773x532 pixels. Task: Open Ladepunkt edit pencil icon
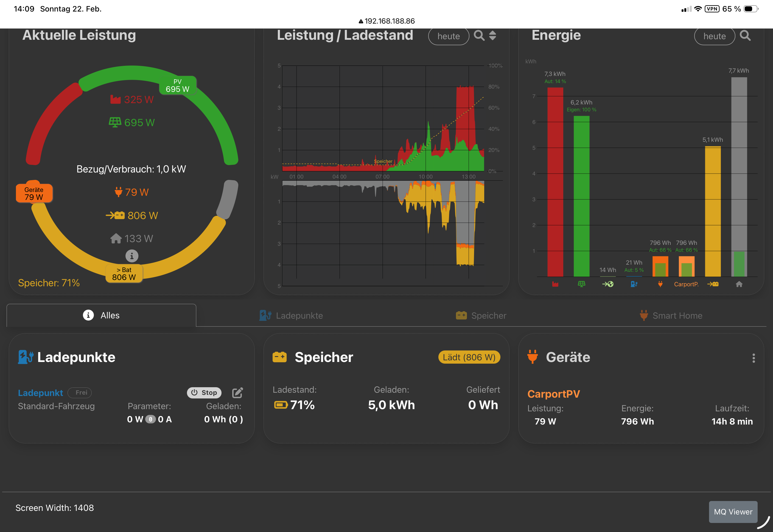237,393
